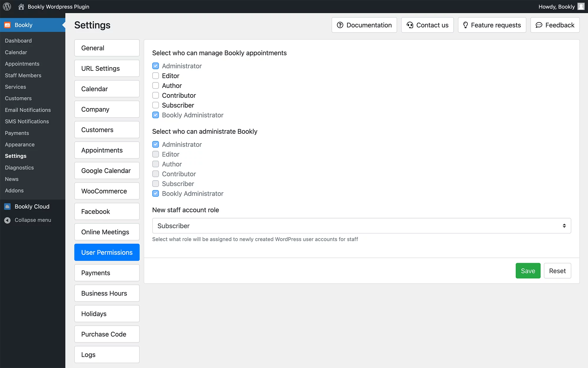Toggle Author under administrate Bookly
The height and width of the screenshot is (368, 588).
click(x=156, y=164)
